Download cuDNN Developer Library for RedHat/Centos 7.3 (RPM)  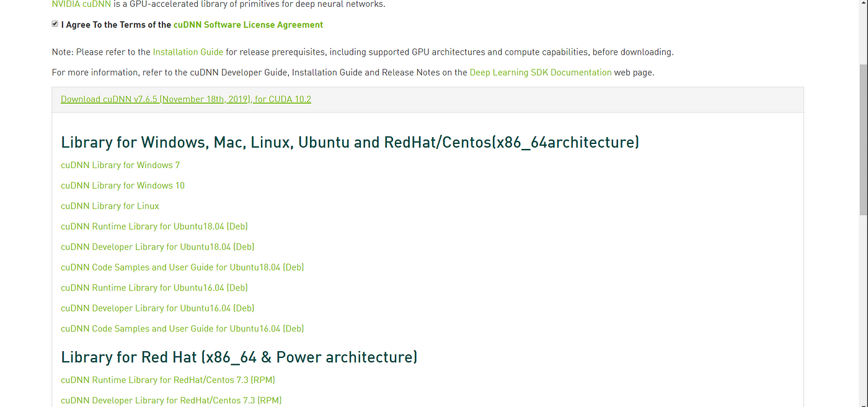click(x=171, y=400)
